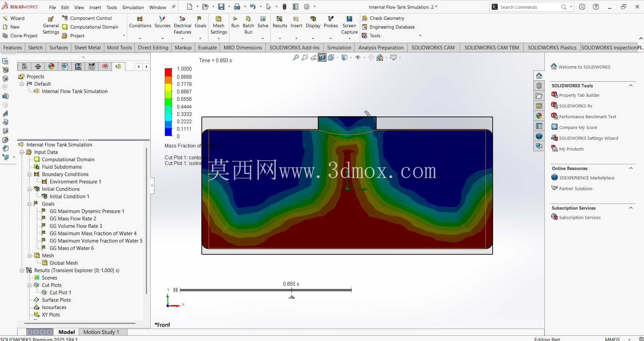This screenshot has width=644, height=341.
Task: Open the CAM feature tree tab
Action: [65, 67]
